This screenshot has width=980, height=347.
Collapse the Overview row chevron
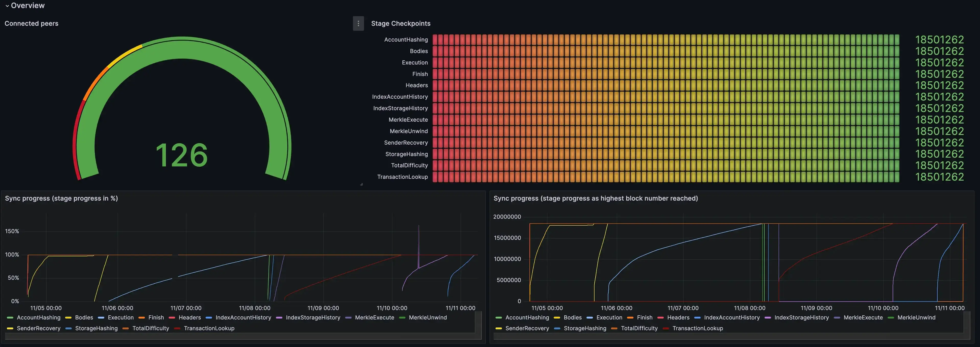[7, 6]
